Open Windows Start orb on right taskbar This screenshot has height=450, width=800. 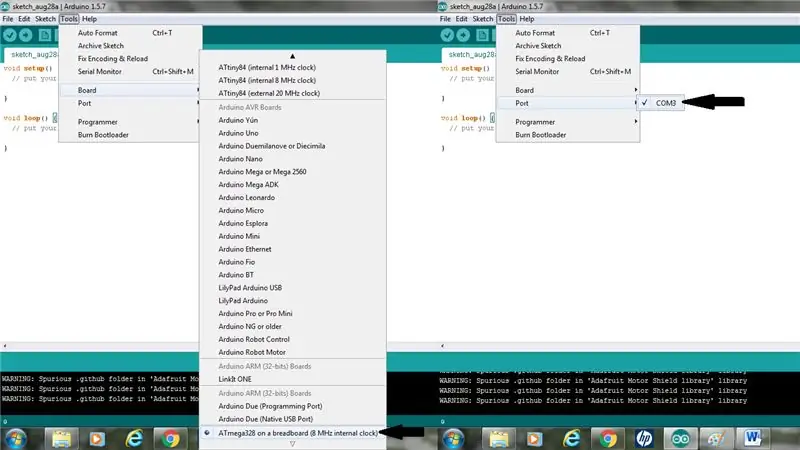453,439
